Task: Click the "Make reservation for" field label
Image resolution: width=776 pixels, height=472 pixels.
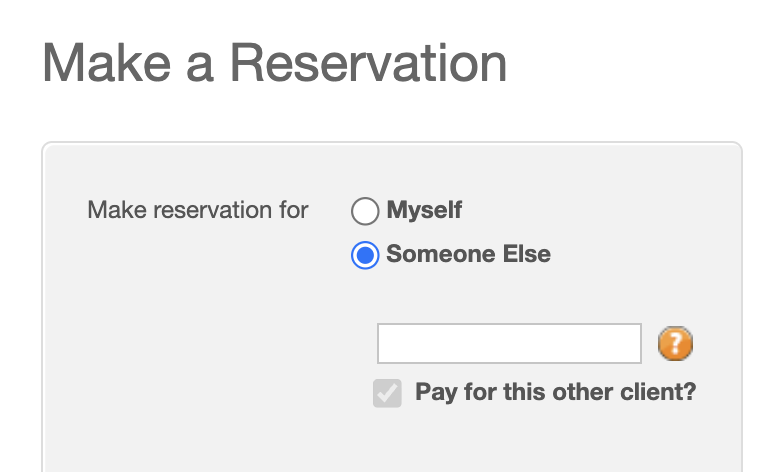Action: click(x=198, y=210)
